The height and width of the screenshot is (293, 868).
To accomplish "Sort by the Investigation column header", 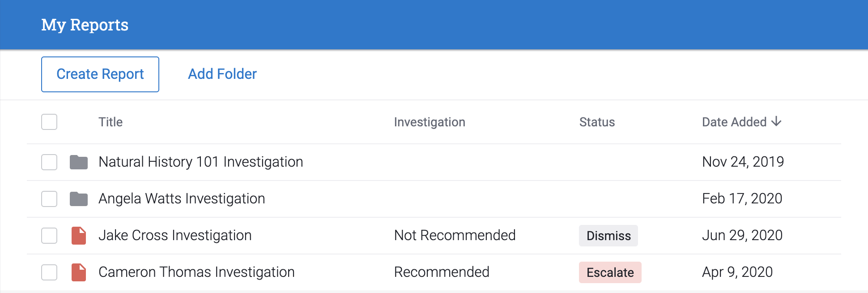I will coord(430,122).
